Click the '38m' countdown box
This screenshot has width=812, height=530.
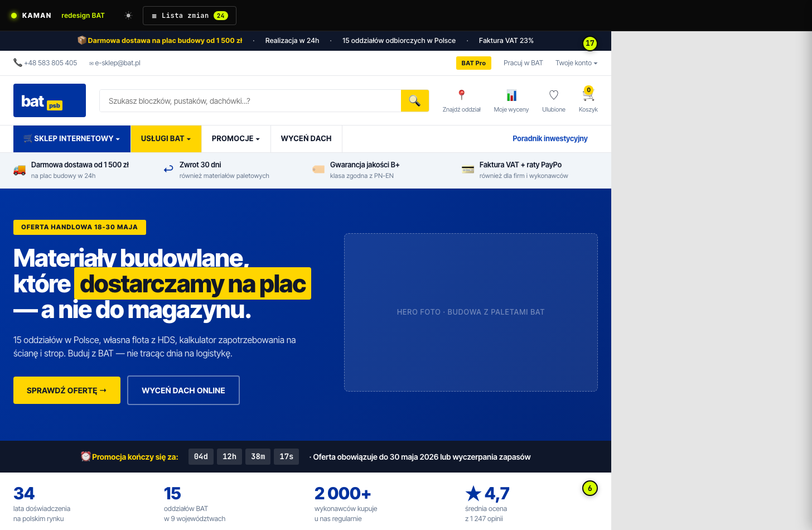(258, 457)
